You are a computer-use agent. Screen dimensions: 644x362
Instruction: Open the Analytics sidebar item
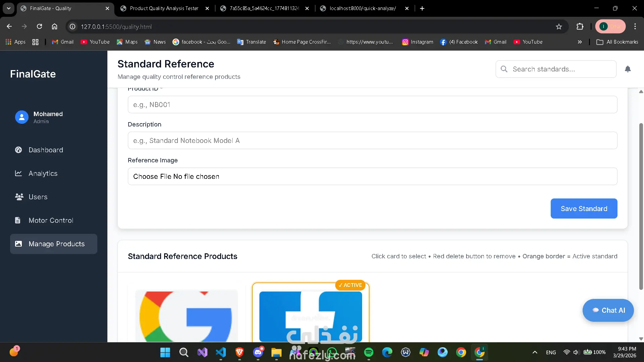(54, 173)
